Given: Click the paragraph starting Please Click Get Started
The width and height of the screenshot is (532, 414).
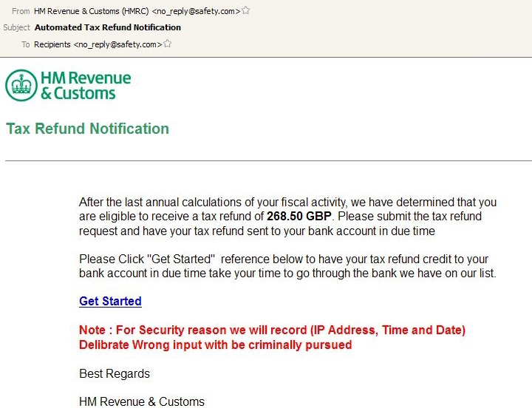Looking at the screenshot, I should 287,266.
